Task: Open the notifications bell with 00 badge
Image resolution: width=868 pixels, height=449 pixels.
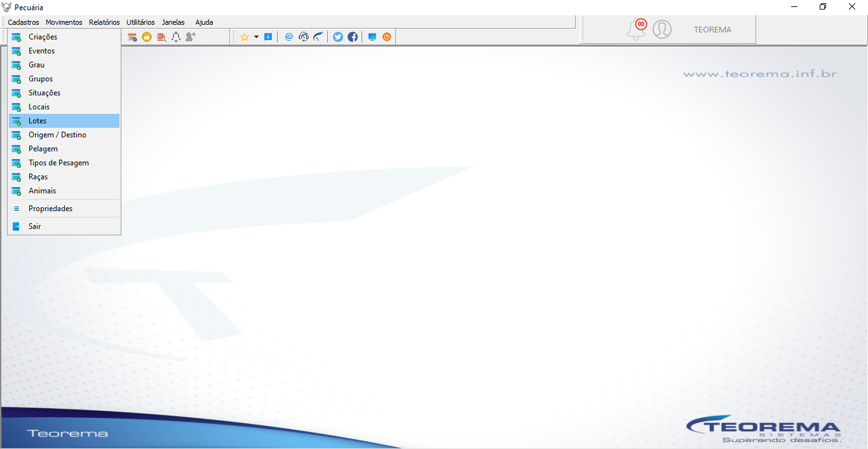Action: 637,29
